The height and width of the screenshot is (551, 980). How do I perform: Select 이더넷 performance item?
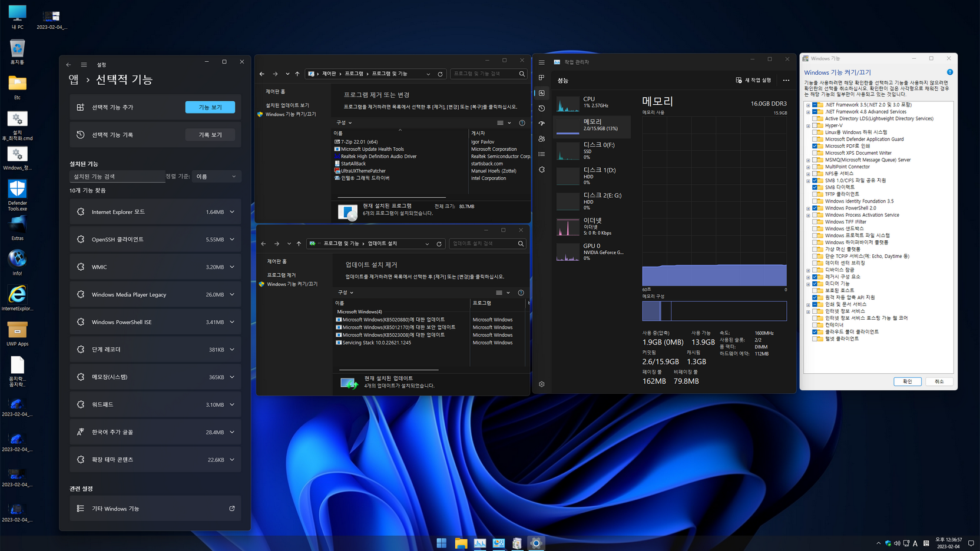(x=592, y=227)
